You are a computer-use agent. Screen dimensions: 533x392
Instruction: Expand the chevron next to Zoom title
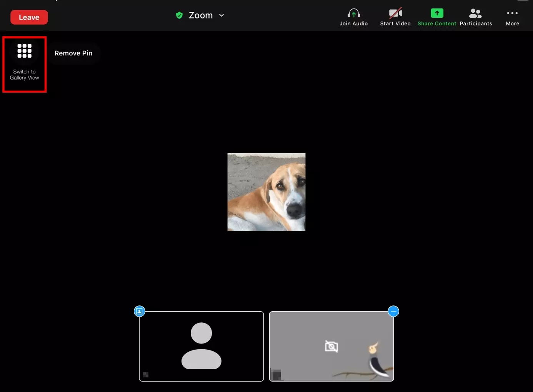[x=222, y=15]
